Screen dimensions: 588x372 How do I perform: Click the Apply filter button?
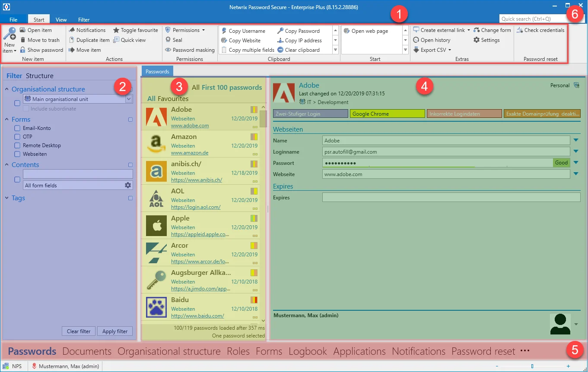115,331
